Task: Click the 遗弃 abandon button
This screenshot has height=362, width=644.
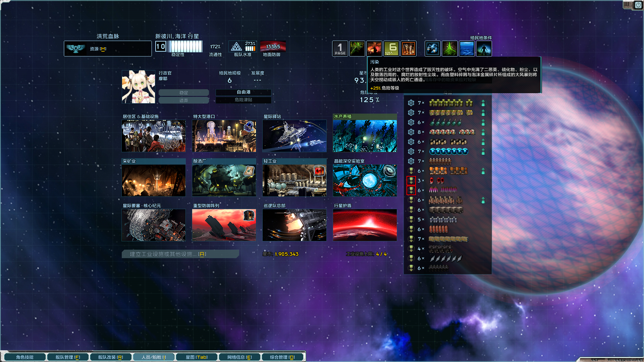Action: 184,101
